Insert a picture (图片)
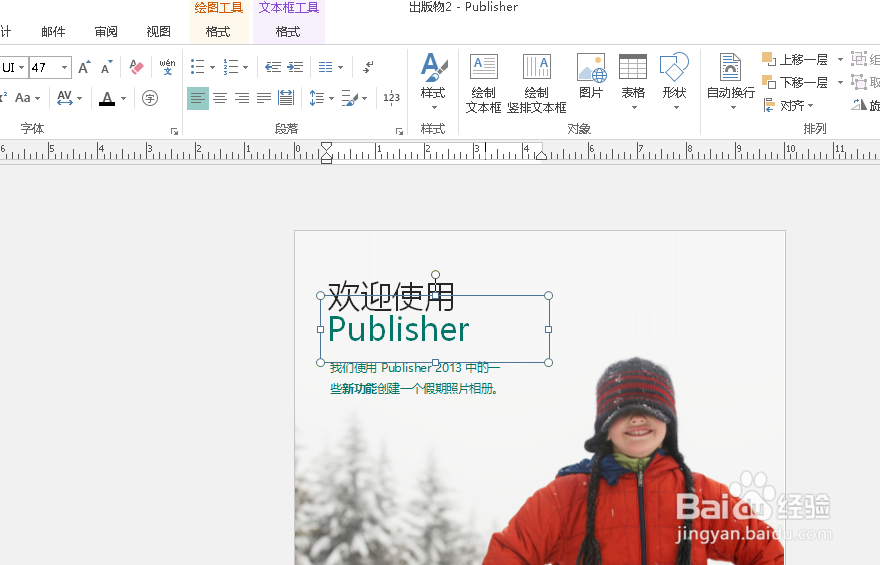Screen dimensions: 880x565 [591, 77]
